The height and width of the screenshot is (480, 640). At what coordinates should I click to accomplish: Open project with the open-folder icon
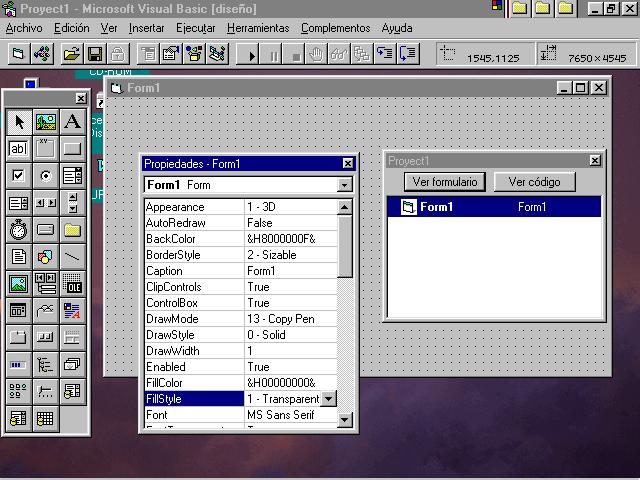click(71, 54)
